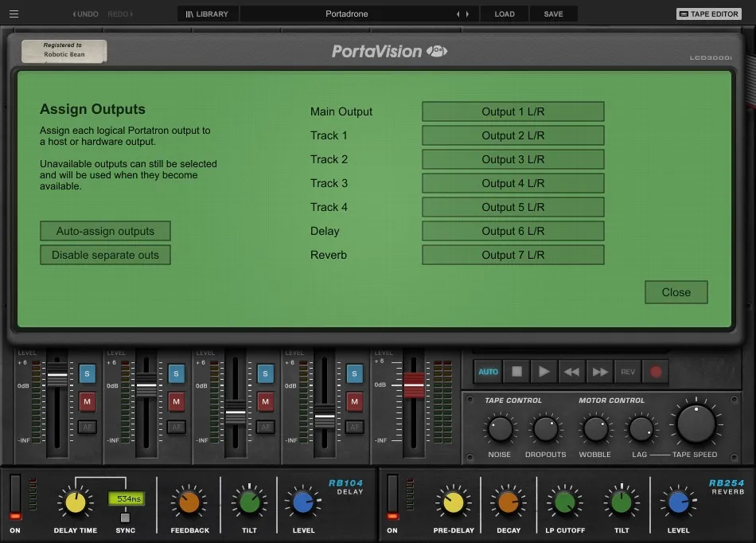This screenshot has width=756, height=543.
Task: Toggle the delay Sync switch
Action: [126, 518]
